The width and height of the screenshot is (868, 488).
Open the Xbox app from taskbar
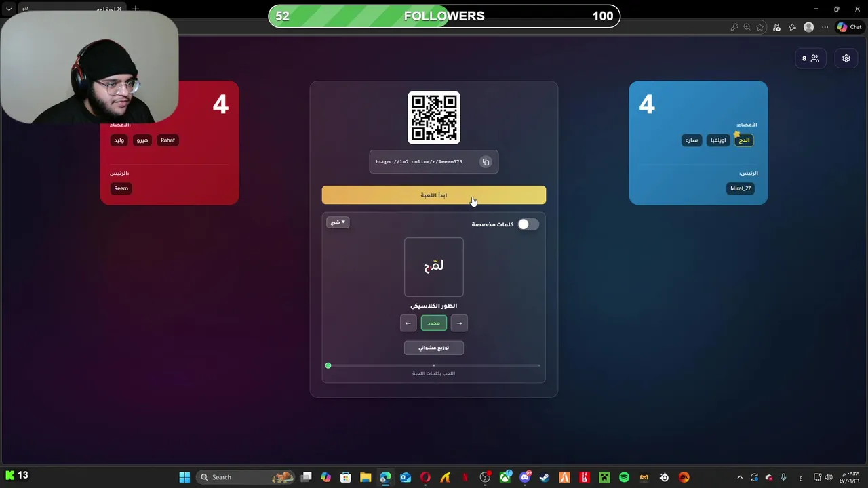[505, 477]
